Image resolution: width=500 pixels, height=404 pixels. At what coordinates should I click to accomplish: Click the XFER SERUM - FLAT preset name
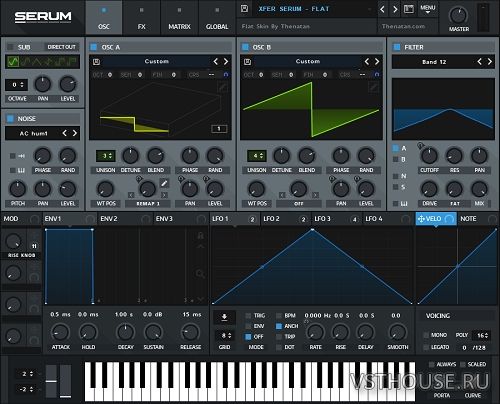[294, 9]
